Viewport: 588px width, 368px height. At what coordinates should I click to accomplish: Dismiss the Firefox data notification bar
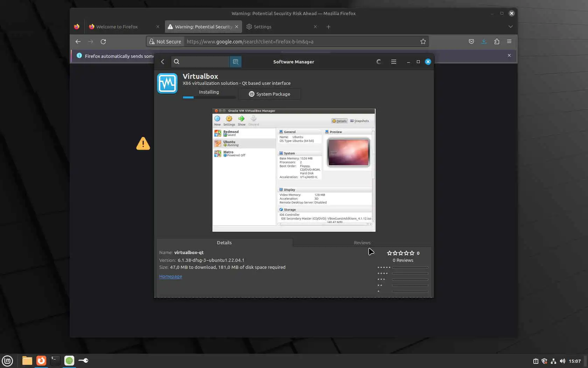(x=509, y=55)
